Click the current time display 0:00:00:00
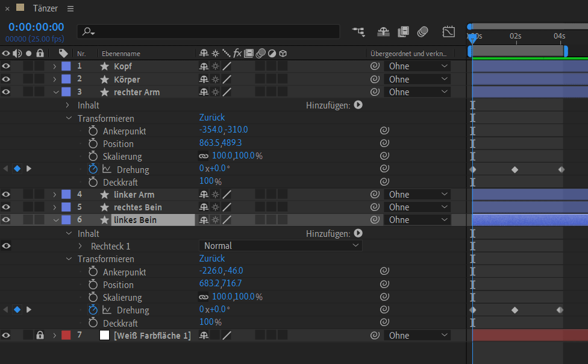This screenshot has width=588, height=364. (x=36, y=27)
